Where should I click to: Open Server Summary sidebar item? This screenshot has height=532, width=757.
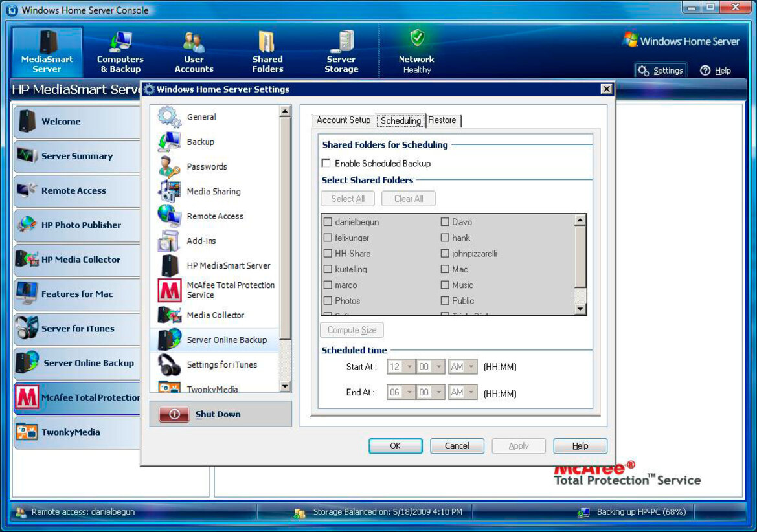tap(77, 156)
